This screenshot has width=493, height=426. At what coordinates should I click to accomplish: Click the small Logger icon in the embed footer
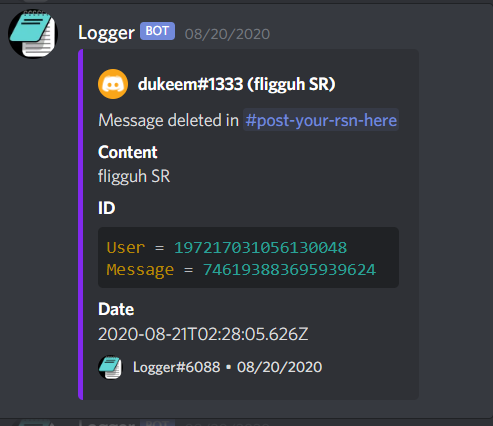pyautogui.click(x=110, y=367)
